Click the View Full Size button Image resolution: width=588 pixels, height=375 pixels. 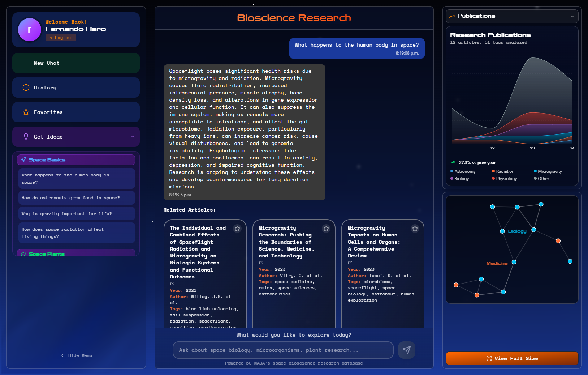click(x=512, y=358)
